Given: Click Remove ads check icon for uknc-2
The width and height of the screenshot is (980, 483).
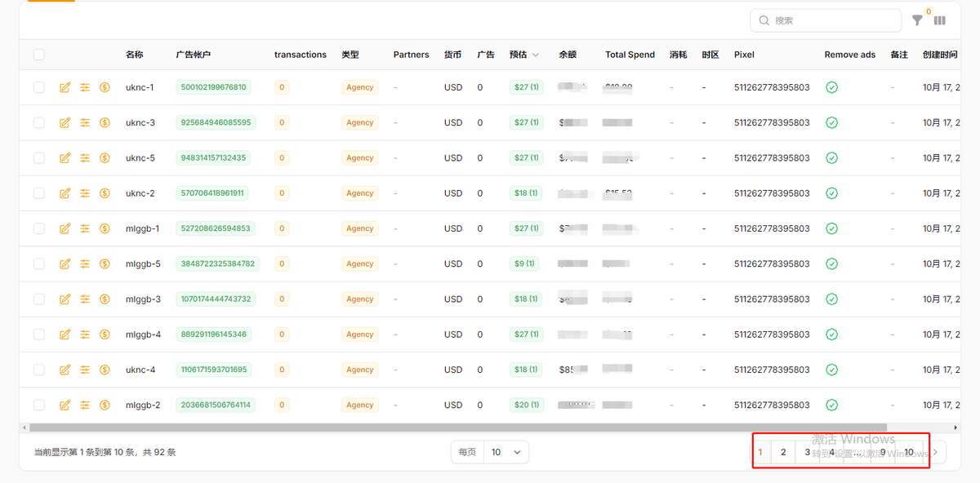Looking at the screenshot, I should tap(831, 193).
